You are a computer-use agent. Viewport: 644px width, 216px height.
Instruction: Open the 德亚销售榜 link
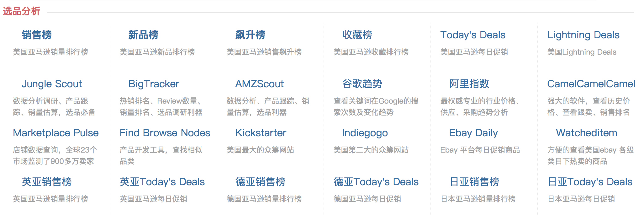(260, 182)
